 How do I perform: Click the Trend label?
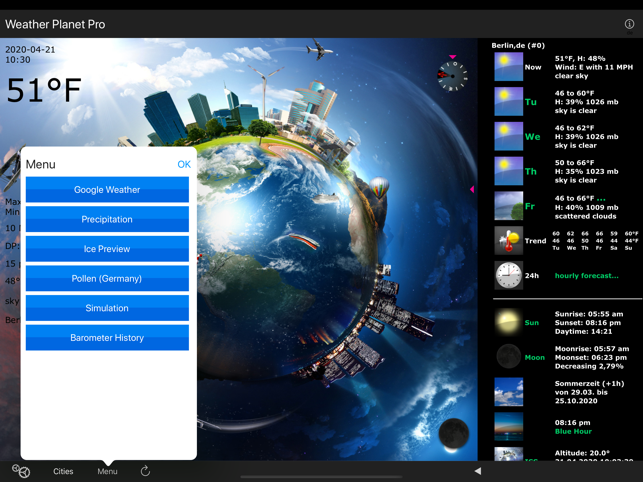point(535,241)
